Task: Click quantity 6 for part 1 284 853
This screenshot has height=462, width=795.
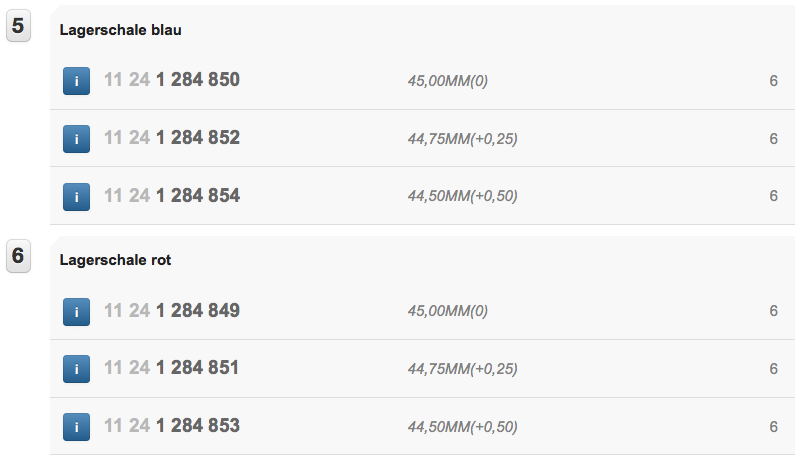Action: [x=773, y=426]
